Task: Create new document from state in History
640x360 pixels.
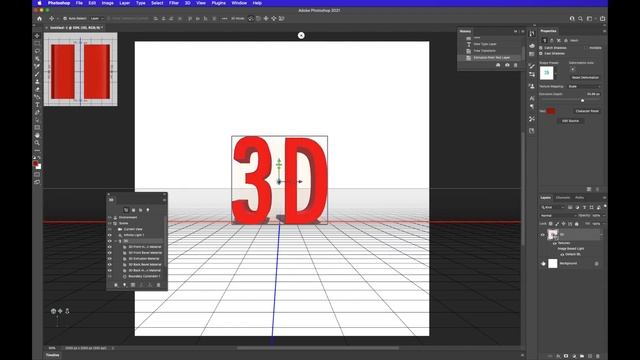Action: [x=498, y=65]
